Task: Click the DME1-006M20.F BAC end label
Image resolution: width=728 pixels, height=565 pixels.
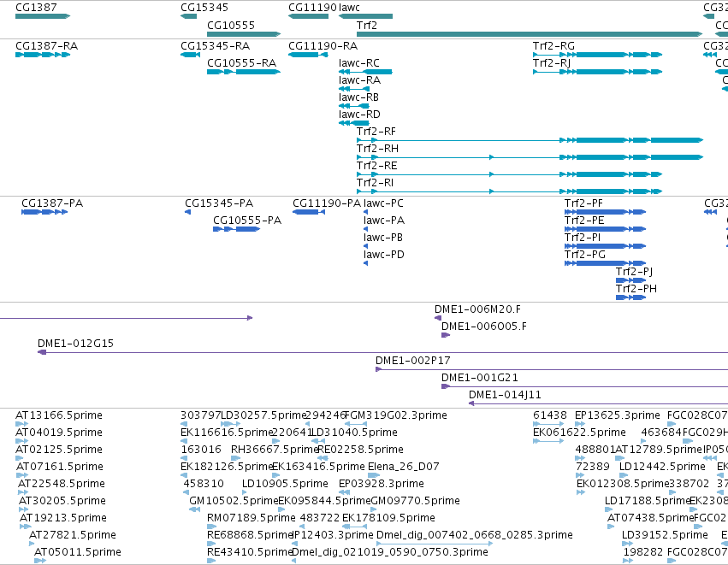Action: (477, 309)
